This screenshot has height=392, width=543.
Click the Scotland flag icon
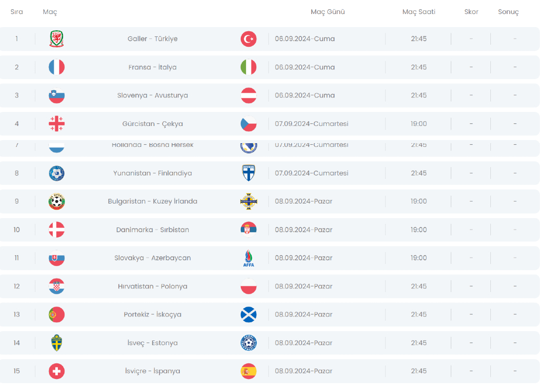click(249, 314)
